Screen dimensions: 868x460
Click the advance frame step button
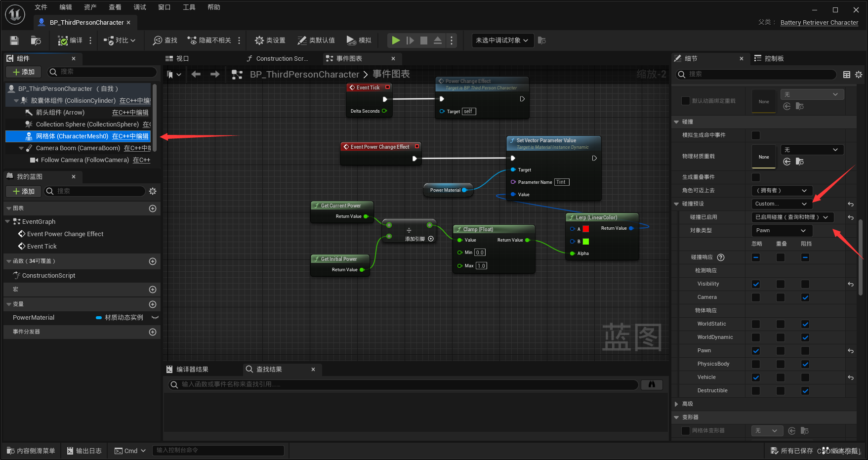tap(410, 41)
